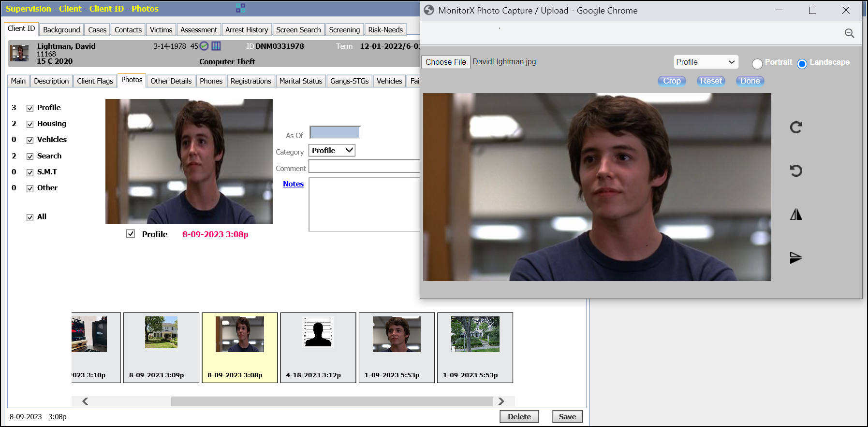The image size is (868, 427).
Task: Click the Done button
Action: [750, 81]
